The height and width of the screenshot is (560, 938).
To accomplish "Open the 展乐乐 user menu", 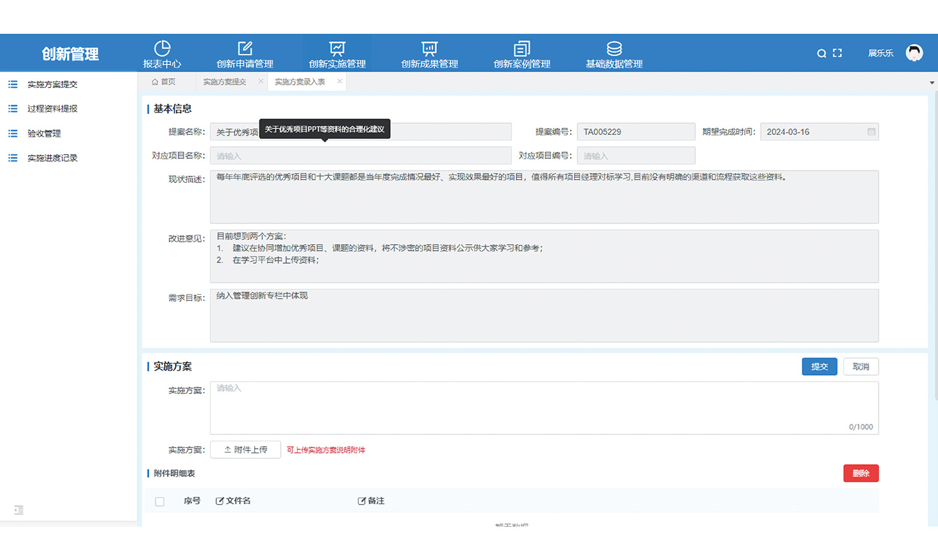I will coord(881,53).
